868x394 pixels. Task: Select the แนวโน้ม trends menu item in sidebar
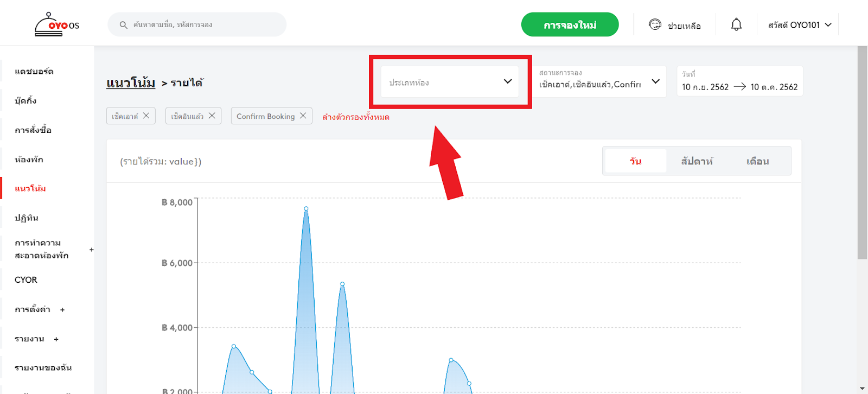tap(30, 188)
